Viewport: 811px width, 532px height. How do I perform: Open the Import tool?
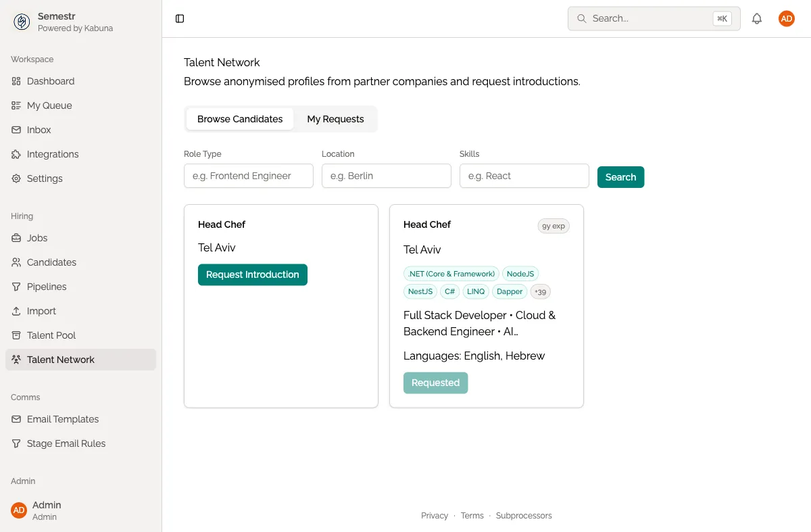pyautogui.click(x=42, y=311)
